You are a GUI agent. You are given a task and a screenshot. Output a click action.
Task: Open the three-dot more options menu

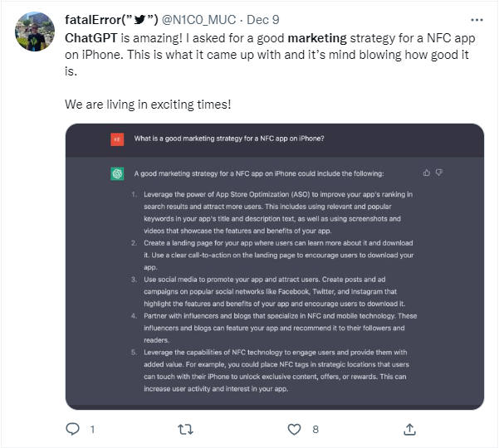click(x=477, y=18)
